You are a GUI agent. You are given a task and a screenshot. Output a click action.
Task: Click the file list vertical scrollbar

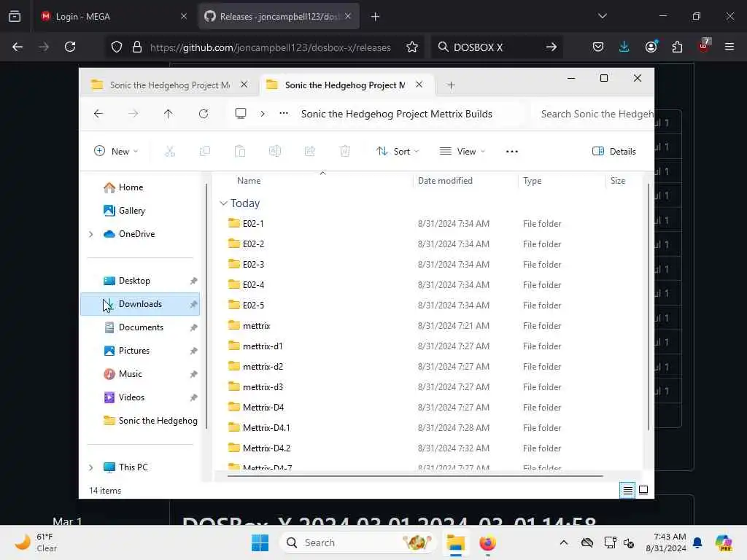coord(648,307)
